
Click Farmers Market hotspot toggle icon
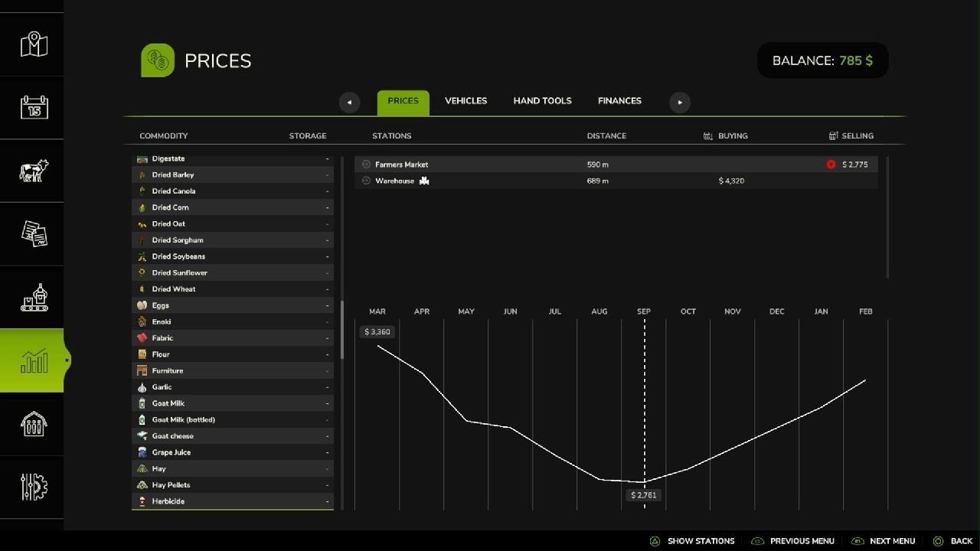pyautogui.click(x=366, y=165)
